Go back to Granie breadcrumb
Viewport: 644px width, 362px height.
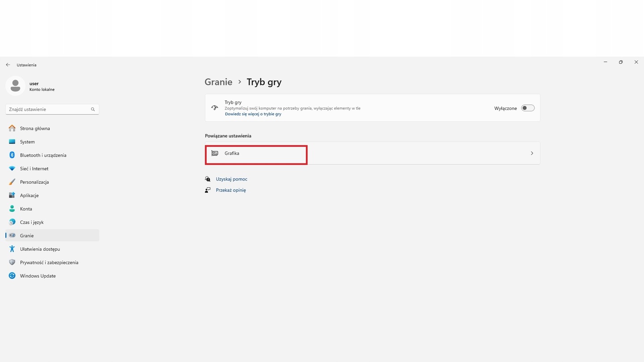pyautogui.click(x=218, y=82)
